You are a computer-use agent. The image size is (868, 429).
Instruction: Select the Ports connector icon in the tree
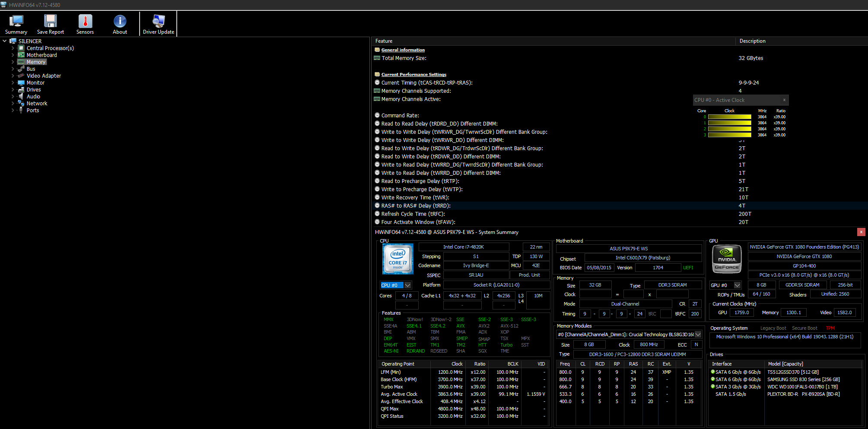coord(21,110)
